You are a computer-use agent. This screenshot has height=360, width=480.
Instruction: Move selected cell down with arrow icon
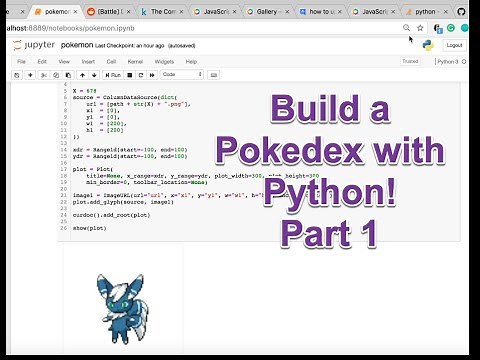[x=94, y=75]
